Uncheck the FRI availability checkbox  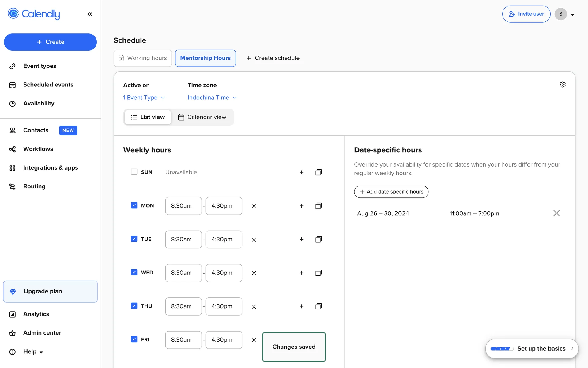[x=134, y=339]
